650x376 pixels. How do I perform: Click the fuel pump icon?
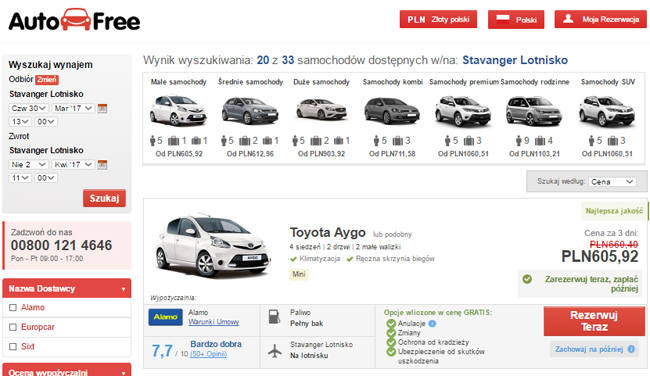click(274, 317)
